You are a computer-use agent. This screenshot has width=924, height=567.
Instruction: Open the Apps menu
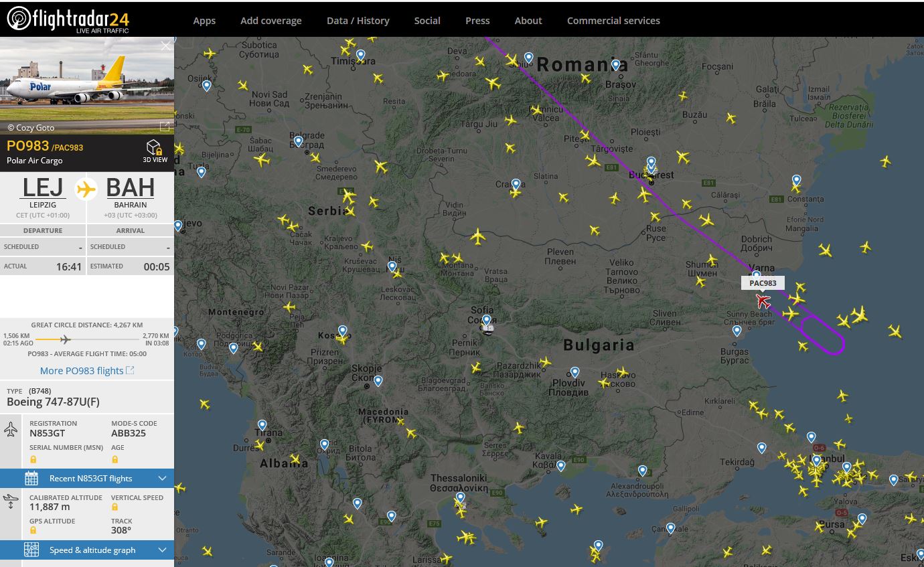tap(204, 21)
